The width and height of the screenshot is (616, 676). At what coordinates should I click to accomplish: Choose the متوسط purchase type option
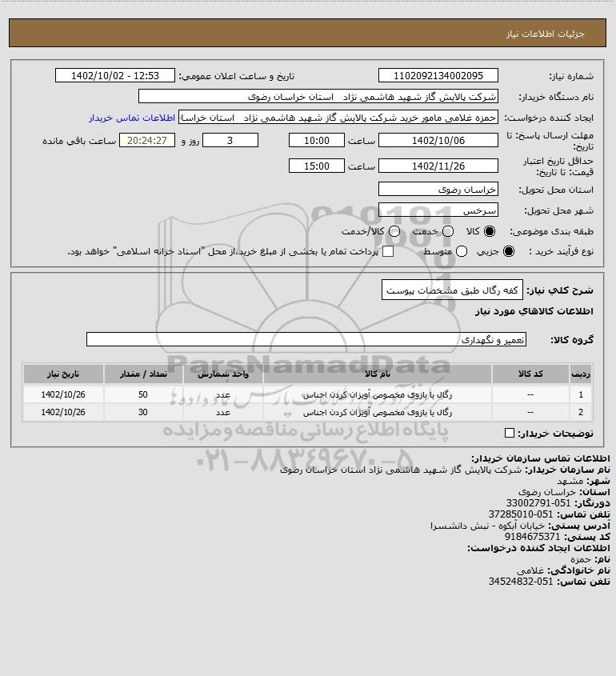pos(462,251)
